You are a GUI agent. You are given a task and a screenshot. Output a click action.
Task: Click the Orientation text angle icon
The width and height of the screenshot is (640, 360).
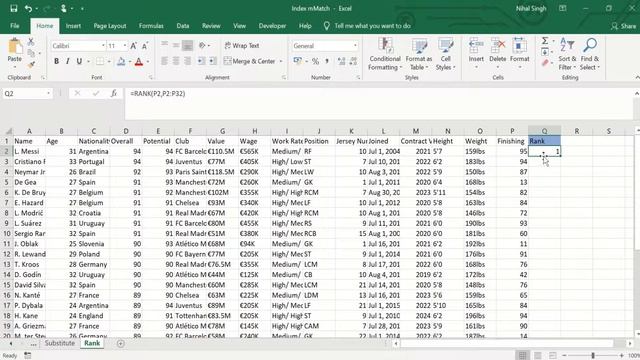[202, 46]
